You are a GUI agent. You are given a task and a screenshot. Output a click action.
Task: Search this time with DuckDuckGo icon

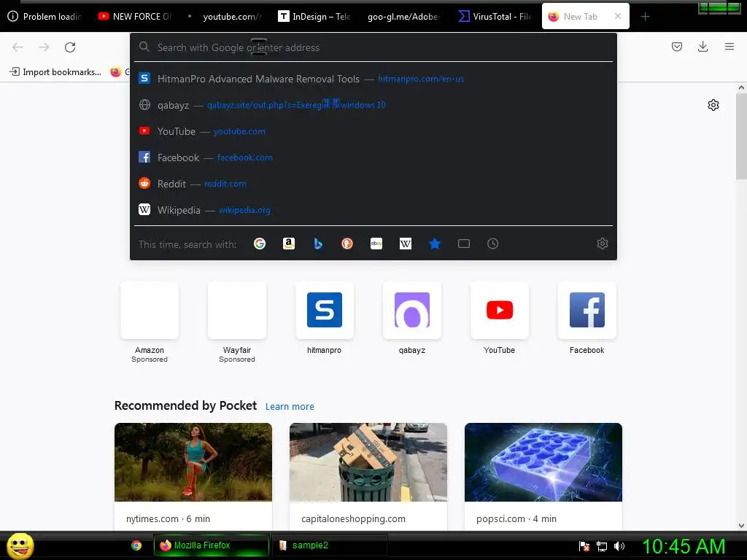point(347,244)
